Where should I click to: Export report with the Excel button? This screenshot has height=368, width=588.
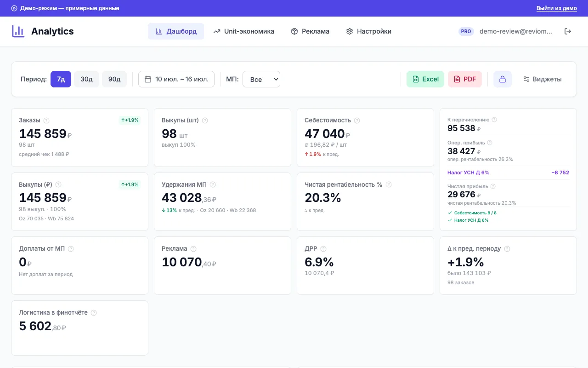click(425, 79)
